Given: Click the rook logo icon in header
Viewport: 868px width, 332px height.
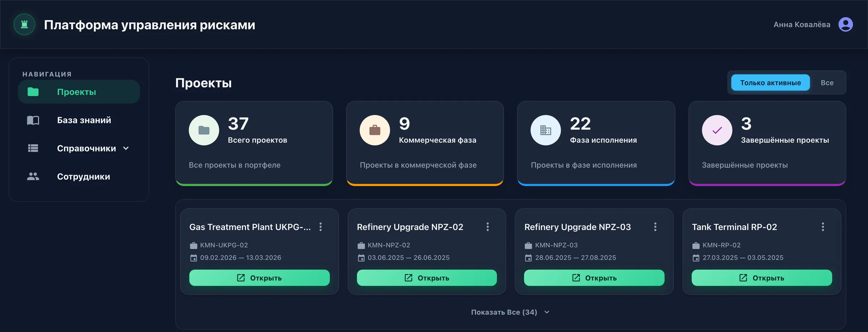Looking at the screenshot, I should [x=24, y=25].
